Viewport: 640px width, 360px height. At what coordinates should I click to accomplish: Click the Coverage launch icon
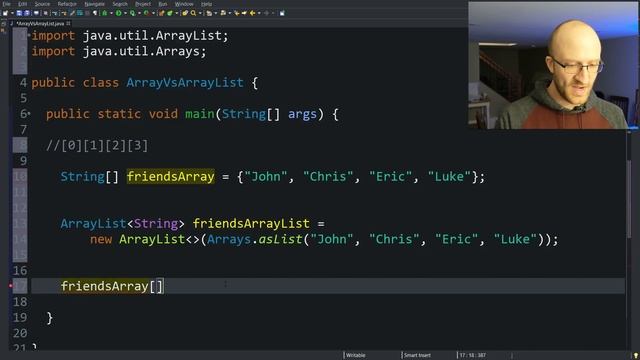pyautogui.click(x=132, y=13)
